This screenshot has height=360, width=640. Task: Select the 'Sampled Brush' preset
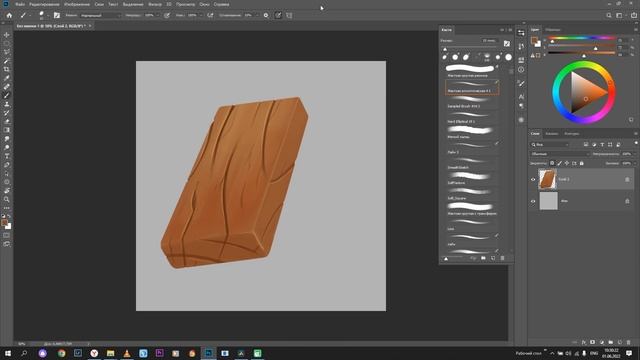472,103
